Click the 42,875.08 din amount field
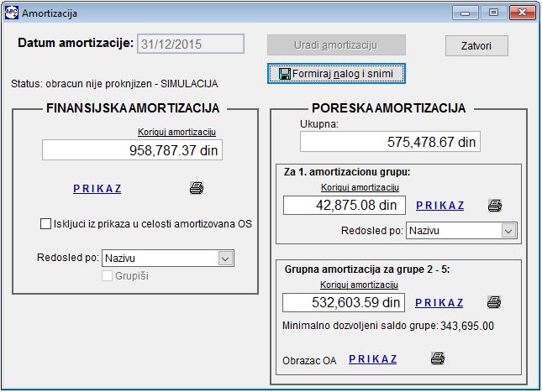Screen dimensions: 542x392 [345, 205]
